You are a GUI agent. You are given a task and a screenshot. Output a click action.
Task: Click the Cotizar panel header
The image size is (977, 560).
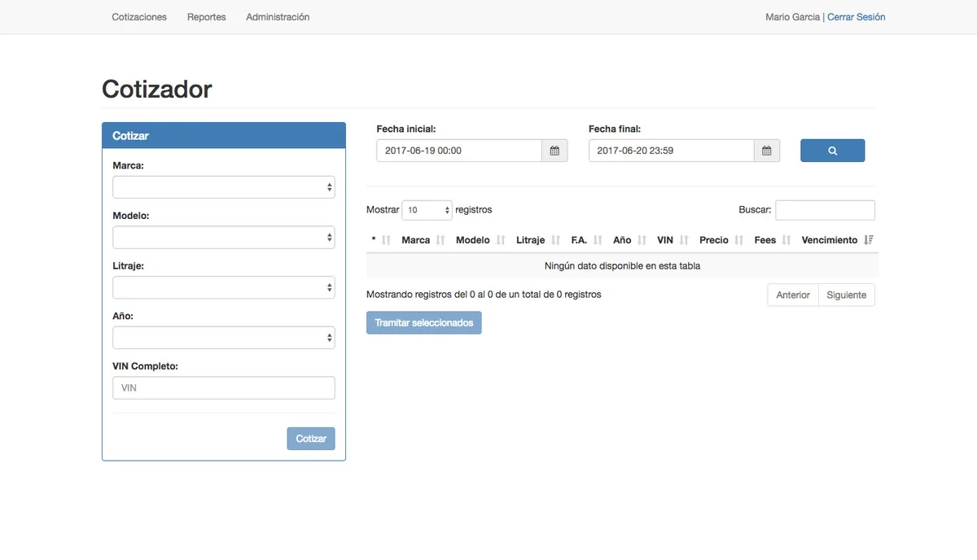tap(224, 136)
